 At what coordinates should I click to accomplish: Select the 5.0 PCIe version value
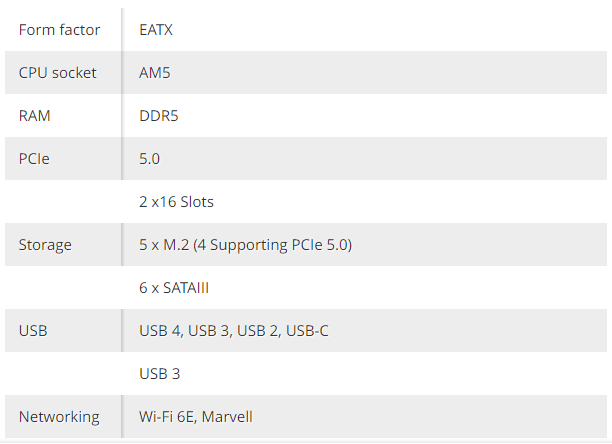coord(149,159)
